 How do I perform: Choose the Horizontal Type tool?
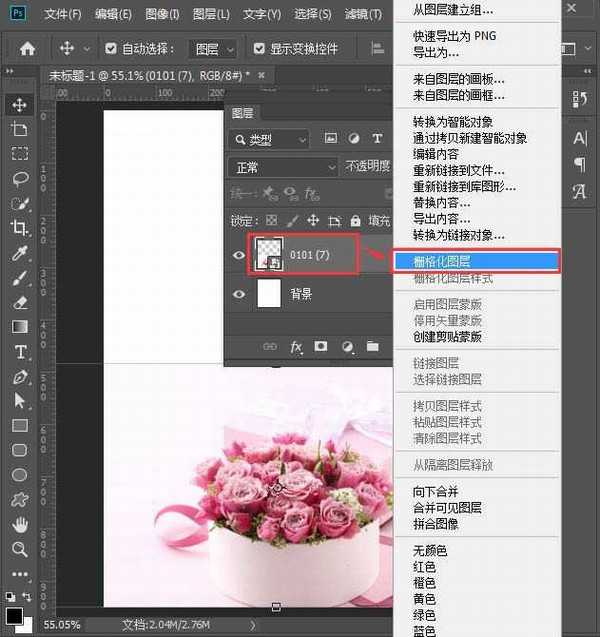tap(19, 351)
